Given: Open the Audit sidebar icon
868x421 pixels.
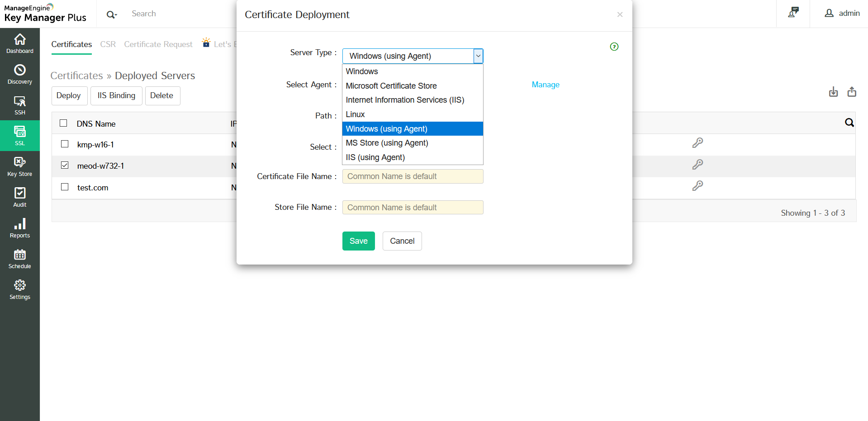Looking at the screenshot, I should pos(20,197).
